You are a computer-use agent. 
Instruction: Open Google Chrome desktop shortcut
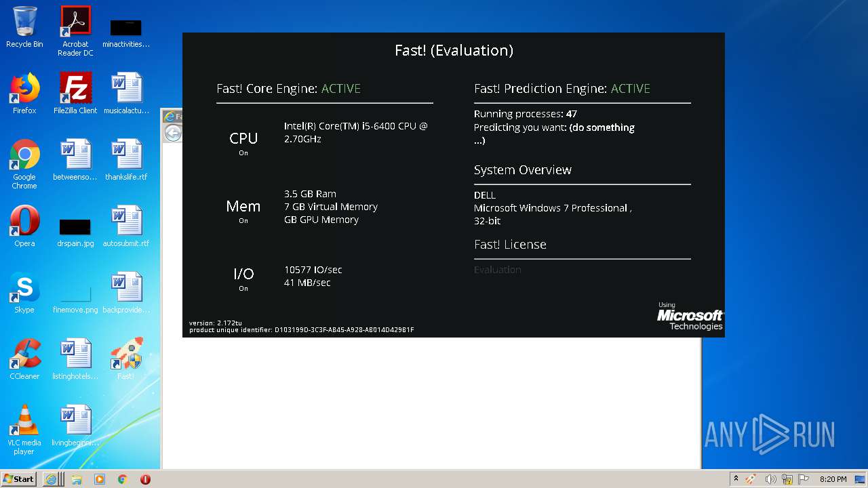24,164
